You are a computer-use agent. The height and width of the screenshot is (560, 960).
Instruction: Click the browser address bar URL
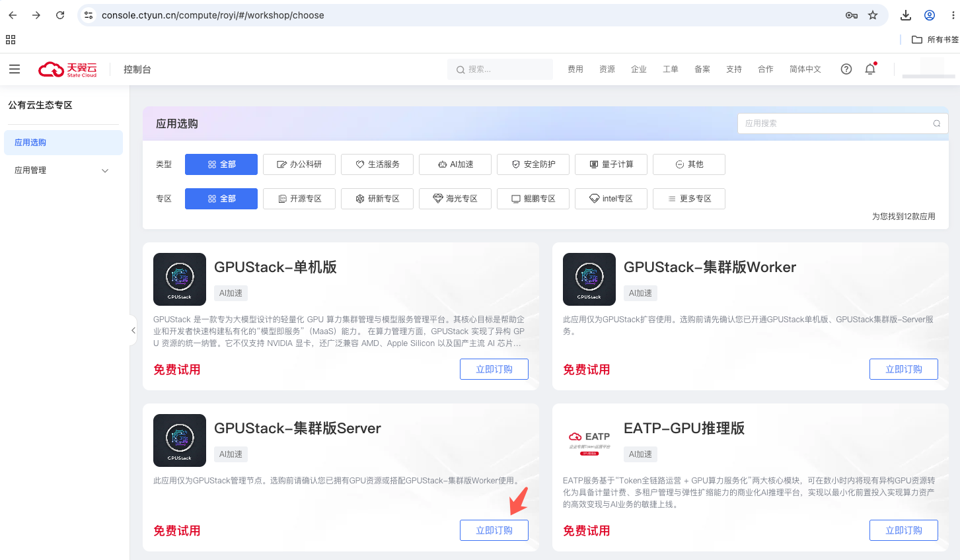tap(213, 15)
